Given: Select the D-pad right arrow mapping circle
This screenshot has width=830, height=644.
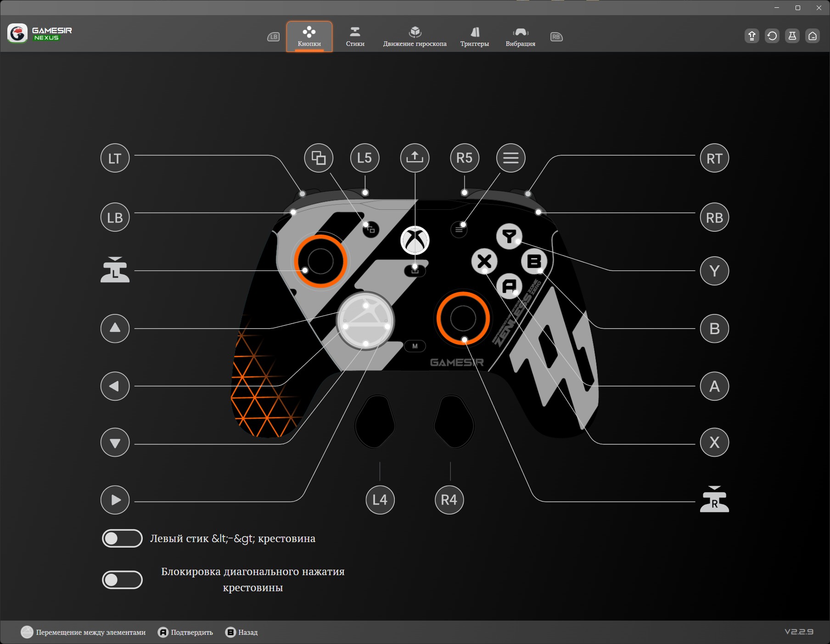Looking at the screenshot, I should (x=115, y=500).
